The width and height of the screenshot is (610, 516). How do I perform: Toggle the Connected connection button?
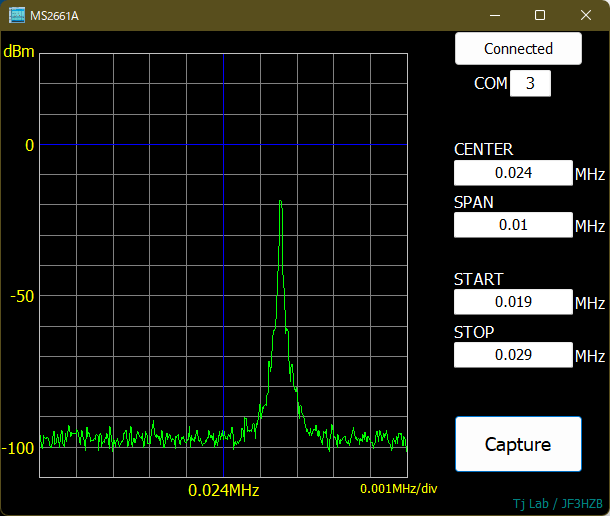pos(518,48)
